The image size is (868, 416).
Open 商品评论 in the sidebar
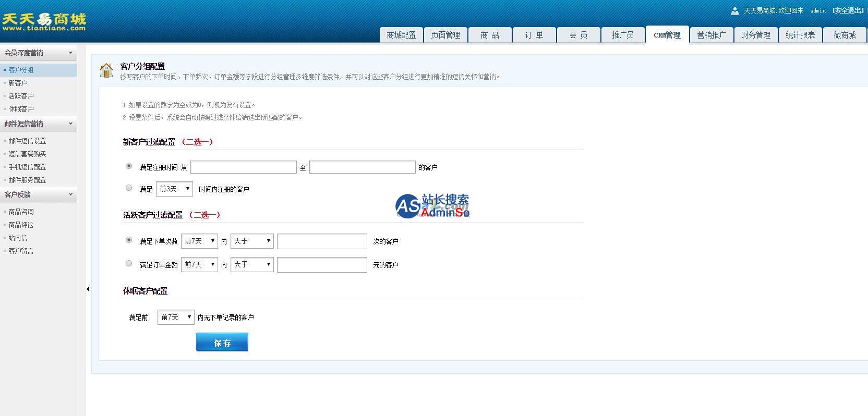[21, 225]
